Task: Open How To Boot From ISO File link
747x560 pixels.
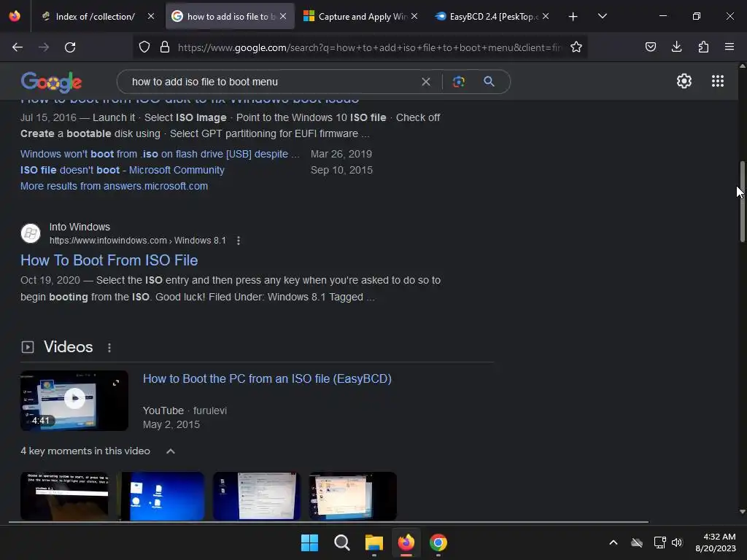Action: (109, 260)
